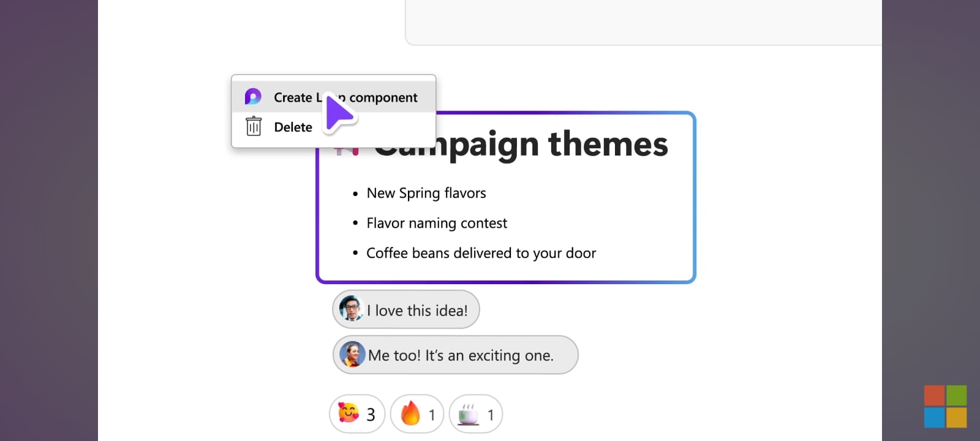Screen dimensions: 980x441
Task: Click the teacup emoji reaction icon
Action: pyautogui.click(x=469, y=413)
